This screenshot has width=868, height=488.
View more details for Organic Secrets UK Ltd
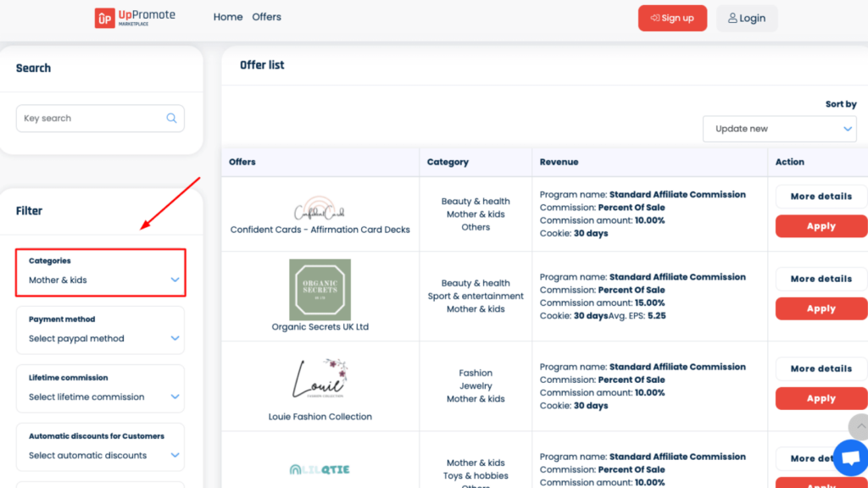click(821, 279)
